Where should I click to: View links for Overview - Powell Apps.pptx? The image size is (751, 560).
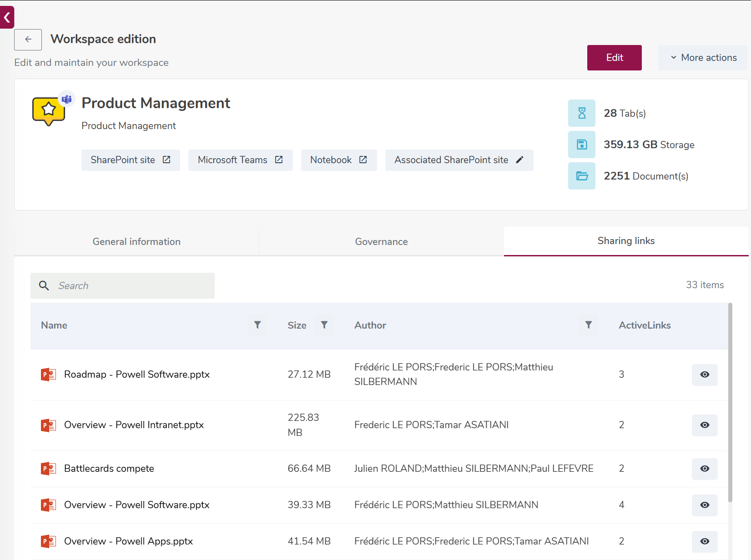[705, 541]
